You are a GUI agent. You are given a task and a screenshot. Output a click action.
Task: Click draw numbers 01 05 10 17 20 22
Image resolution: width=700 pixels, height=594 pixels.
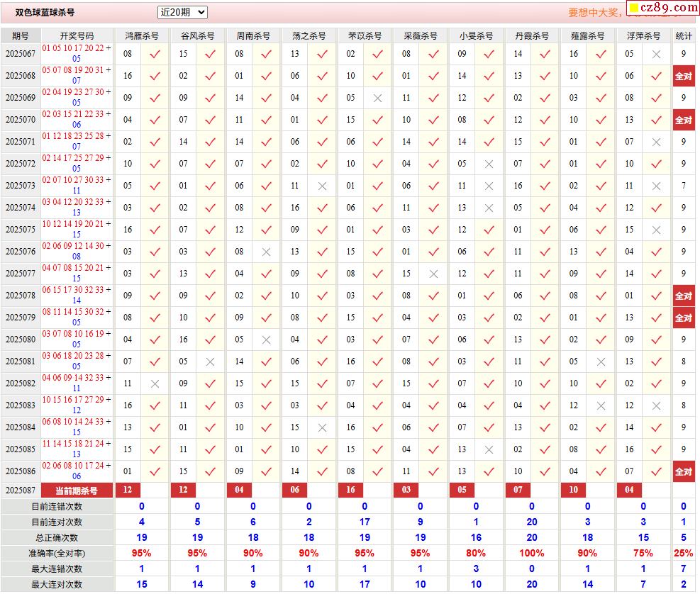(x=73, y=48)
